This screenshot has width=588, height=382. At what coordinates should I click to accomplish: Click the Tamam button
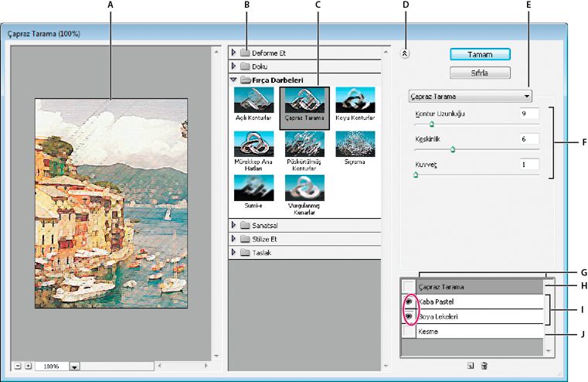click(480, 54)
